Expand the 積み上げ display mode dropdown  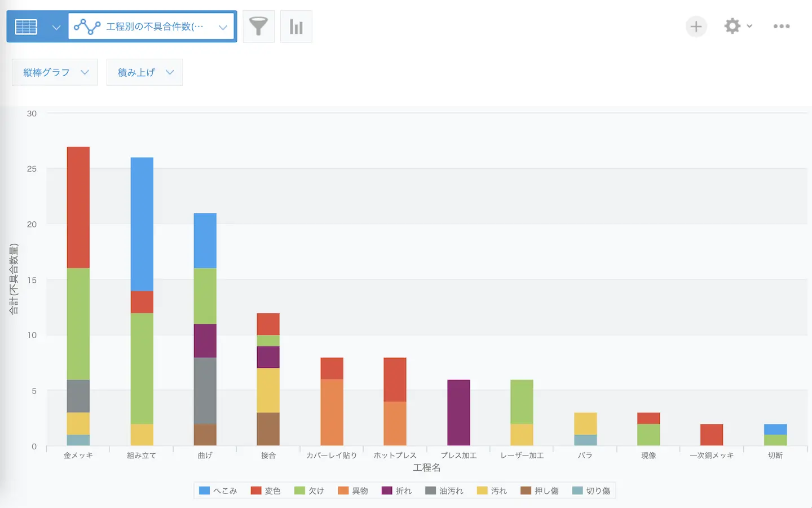tap(144, 72)
